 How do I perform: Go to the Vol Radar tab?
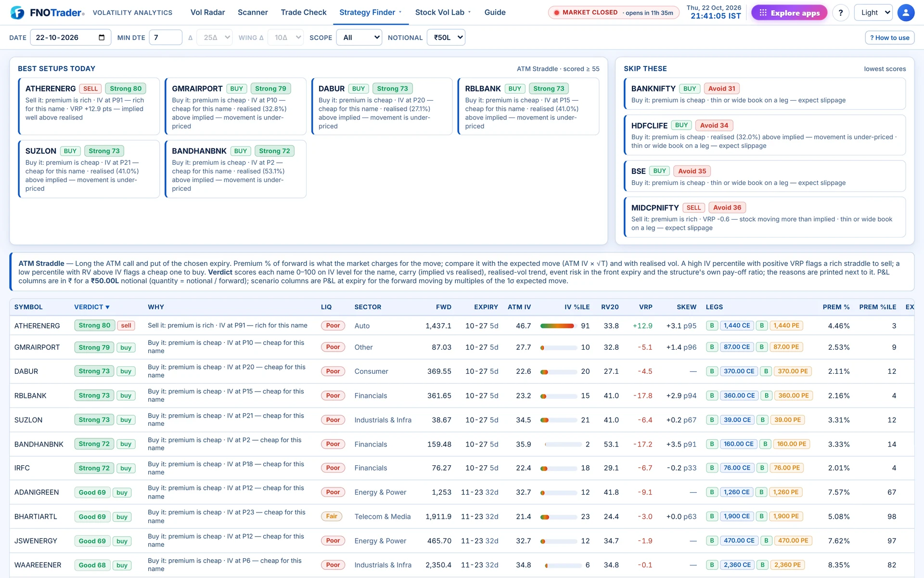207,13
